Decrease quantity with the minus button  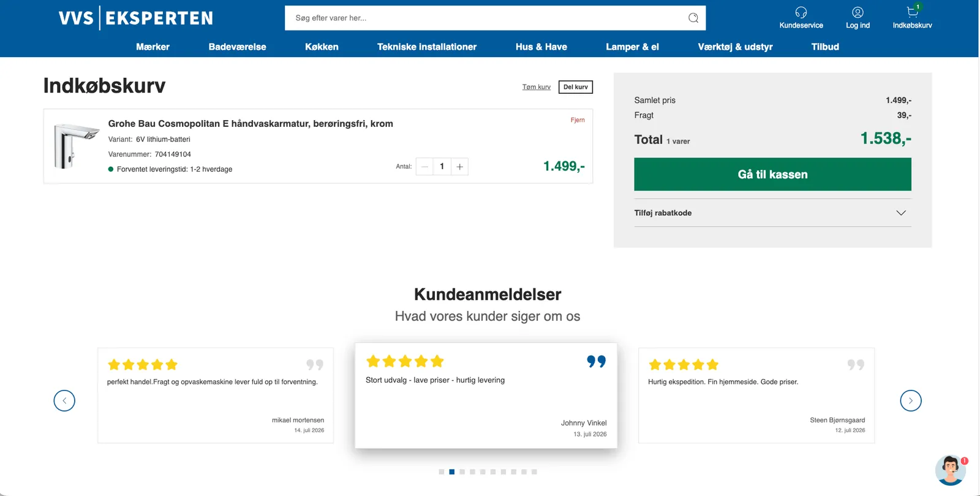click(424, 167)
